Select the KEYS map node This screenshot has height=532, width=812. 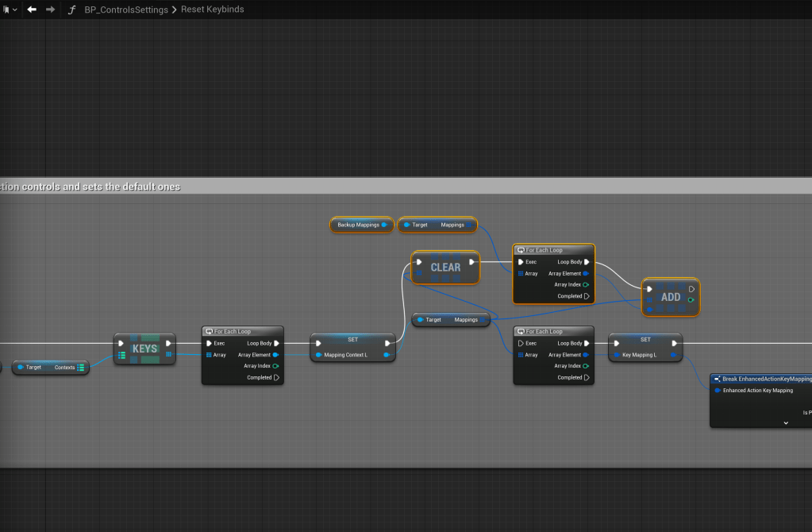pyautogui.click(x=144, y=349)
